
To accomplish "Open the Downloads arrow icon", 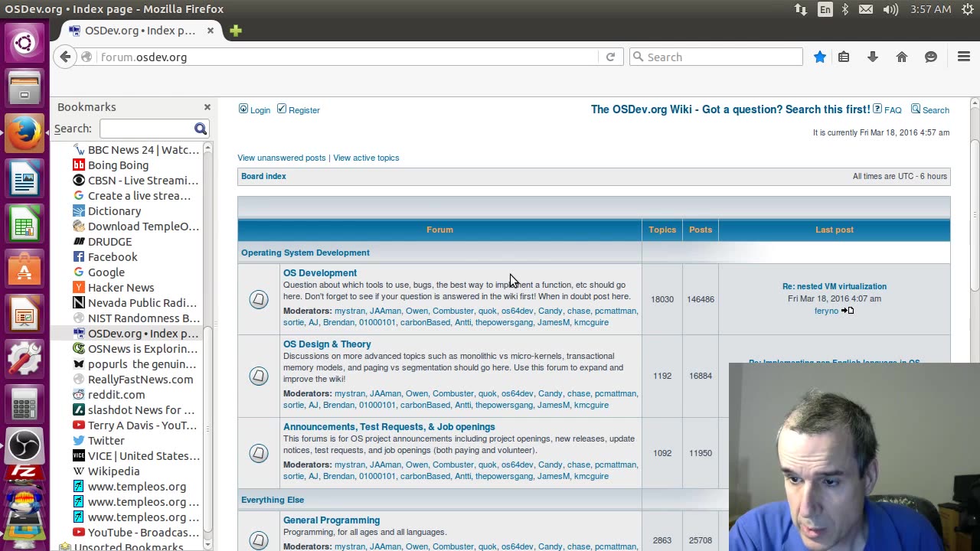I will [872, 57].
